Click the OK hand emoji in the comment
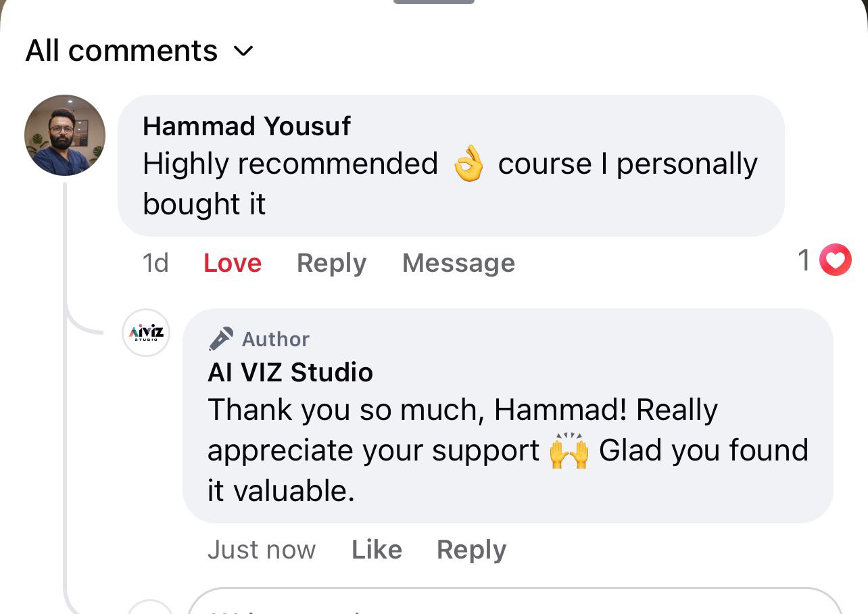Viewport: 868px width, 614px height. (468, 165)
